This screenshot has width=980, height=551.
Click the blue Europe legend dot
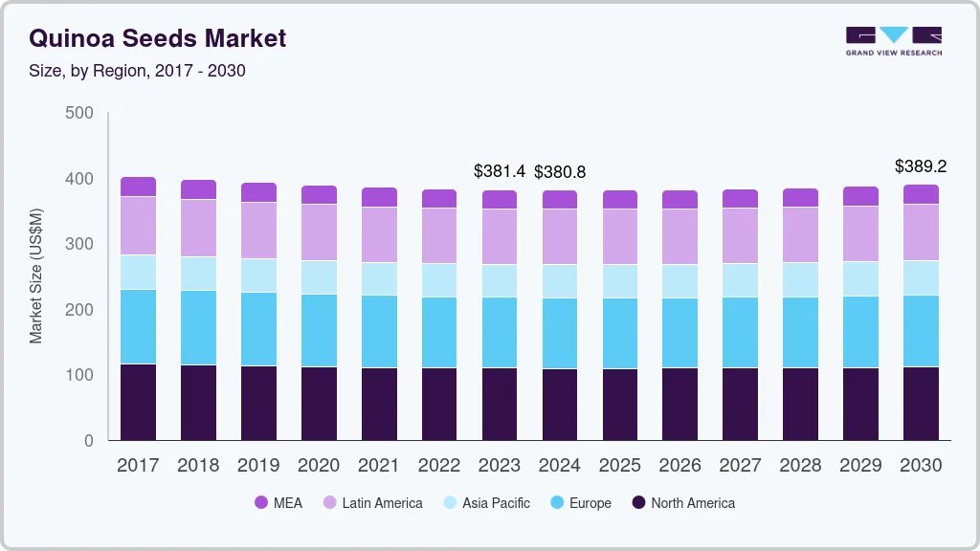[556, 503]
